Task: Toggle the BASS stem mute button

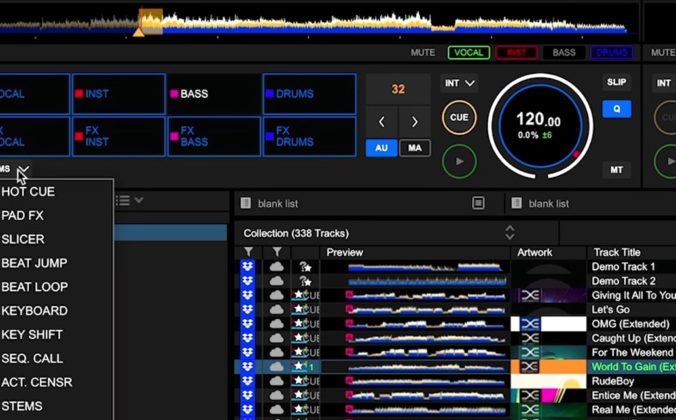Action: click(564, 53)
